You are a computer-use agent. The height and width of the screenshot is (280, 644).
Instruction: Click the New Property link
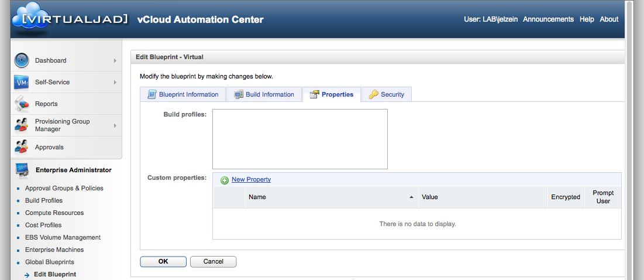252,180
